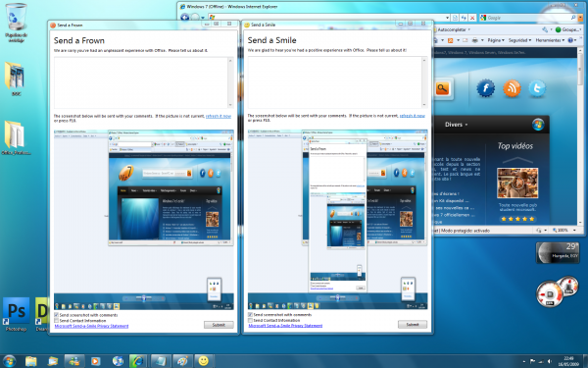Select the Photoshop desktop shortcut
This screenshot has width=588, height=368.
pos(16,314)
